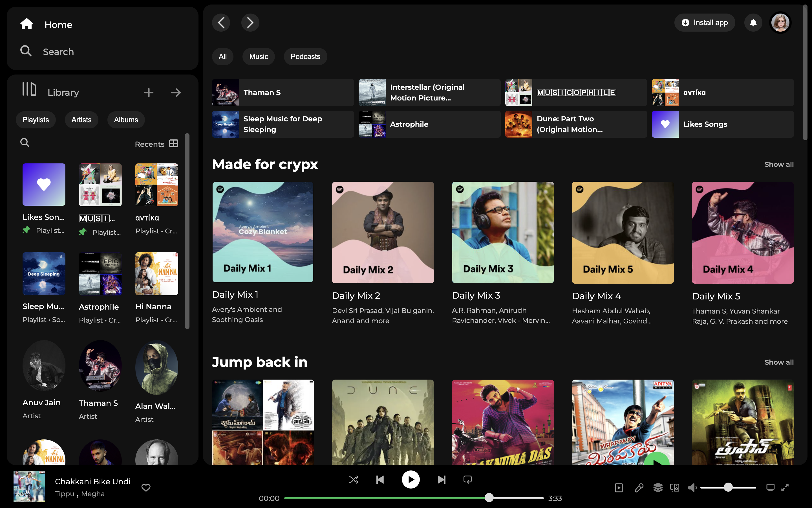The image size is (812, 508).
Task: Click main content vertical scrollbar
Action: coord(805,72)
